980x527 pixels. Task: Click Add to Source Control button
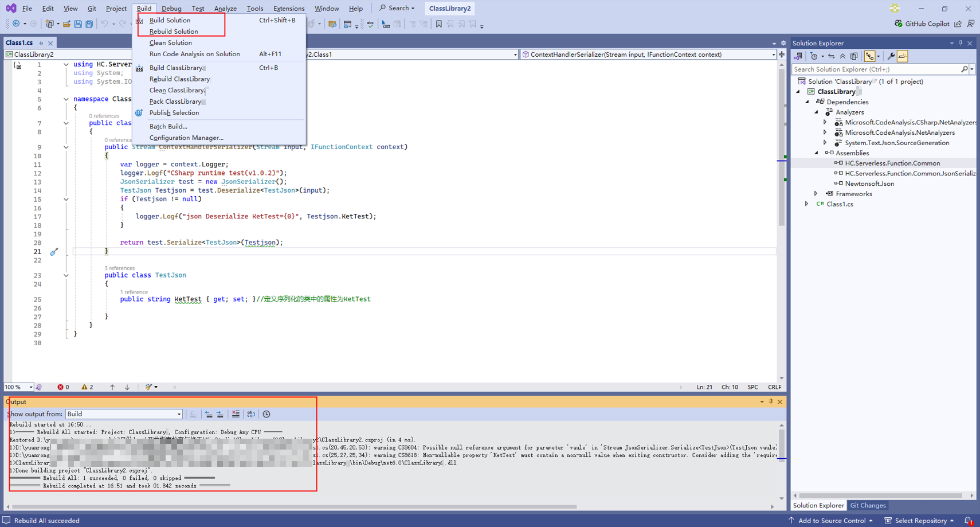pos(831,521)
